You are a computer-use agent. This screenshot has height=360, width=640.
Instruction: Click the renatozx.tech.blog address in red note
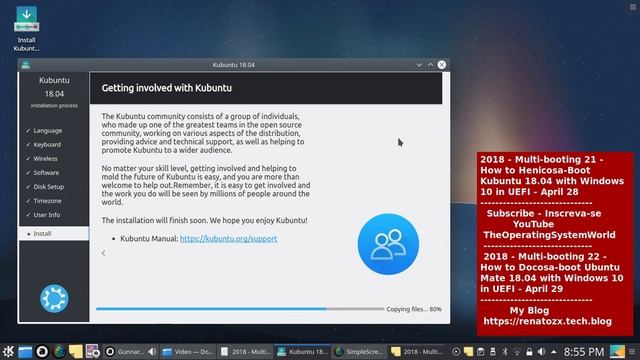(547, 322)
